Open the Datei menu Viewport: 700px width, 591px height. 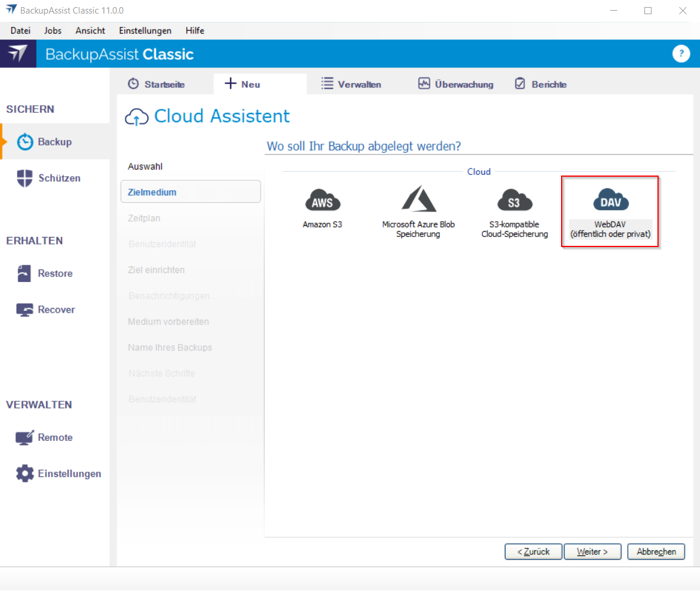click(x=20, y=31)
